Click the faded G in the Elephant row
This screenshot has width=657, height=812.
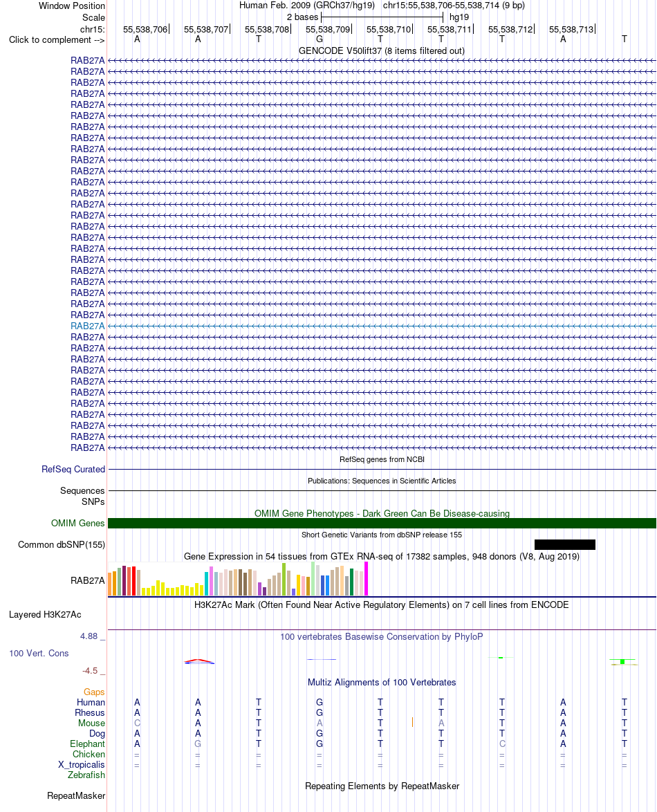click(198, 744)
